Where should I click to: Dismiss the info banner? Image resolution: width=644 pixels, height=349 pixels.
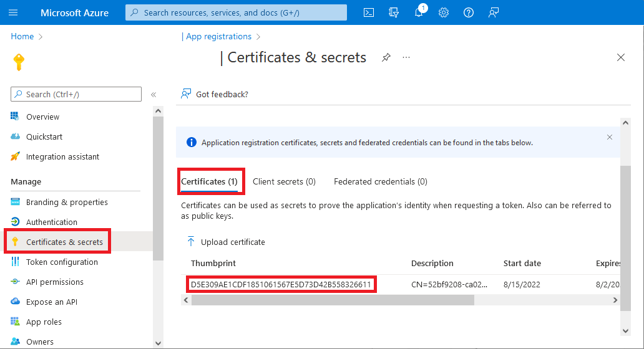pyautogui.click(x=610, y=137)
